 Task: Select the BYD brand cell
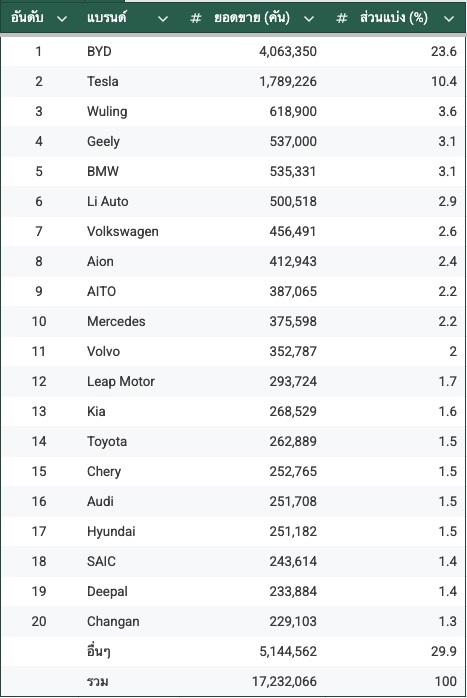(99, 52)
